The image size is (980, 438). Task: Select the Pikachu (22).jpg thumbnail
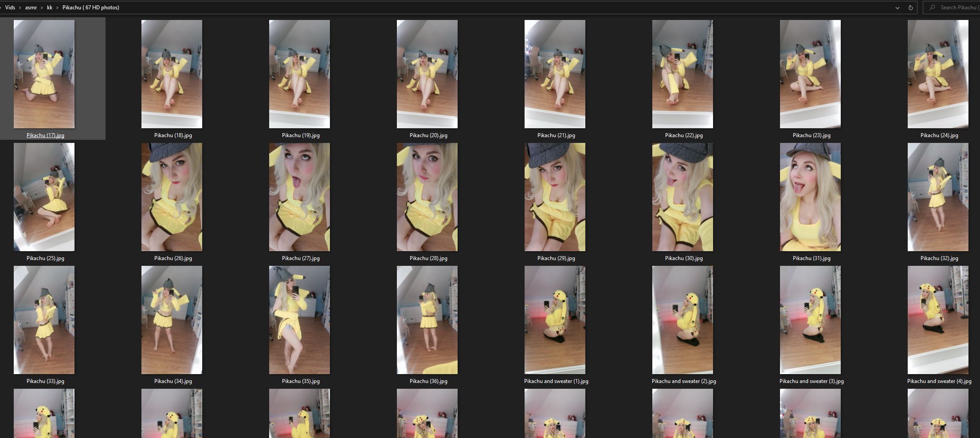tap(682, 74)
